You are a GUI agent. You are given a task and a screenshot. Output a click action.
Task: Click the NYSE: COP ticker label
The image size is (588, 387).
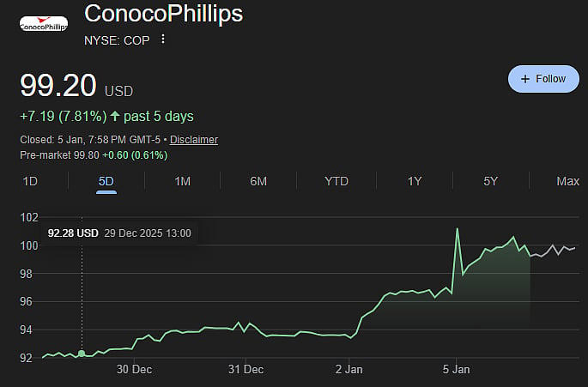pyautogui.click(x=116, y=39)
